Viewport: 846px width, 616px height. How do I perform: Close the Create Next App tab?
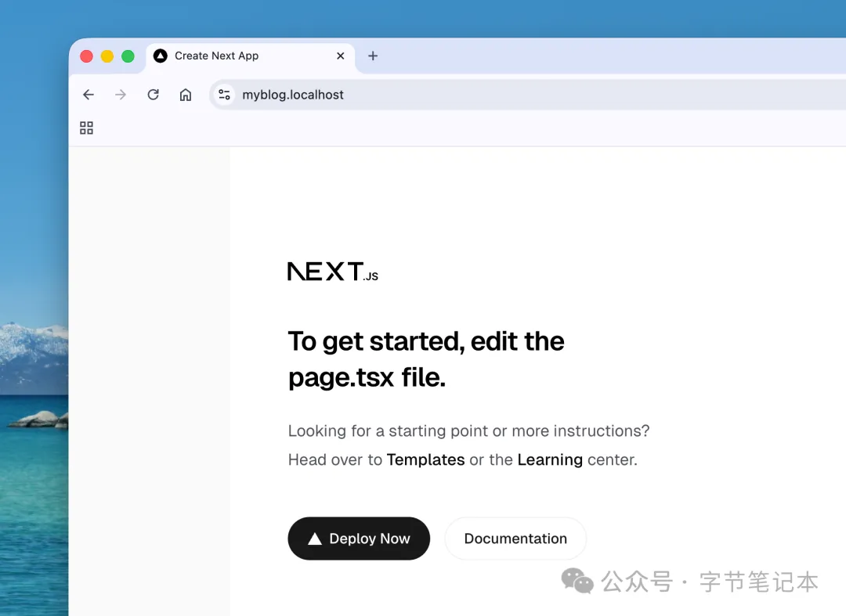[341, 56]
